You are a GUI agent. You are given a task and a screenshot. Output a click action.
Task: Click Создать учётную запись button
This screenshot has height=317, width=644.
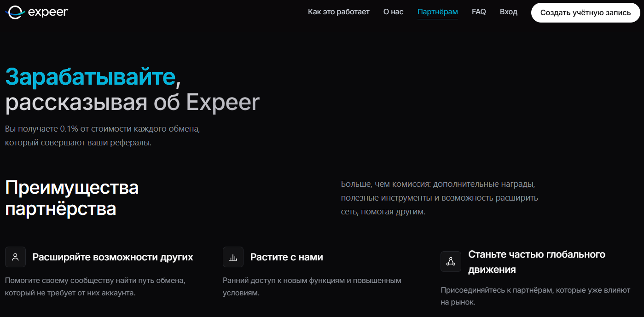(586, 12)
